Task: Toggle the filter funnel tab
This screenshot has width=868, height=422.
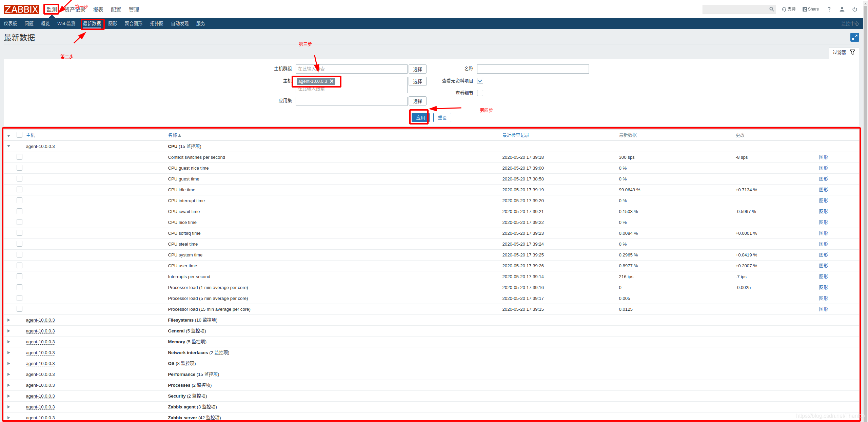Action: (x=844, y=52)
